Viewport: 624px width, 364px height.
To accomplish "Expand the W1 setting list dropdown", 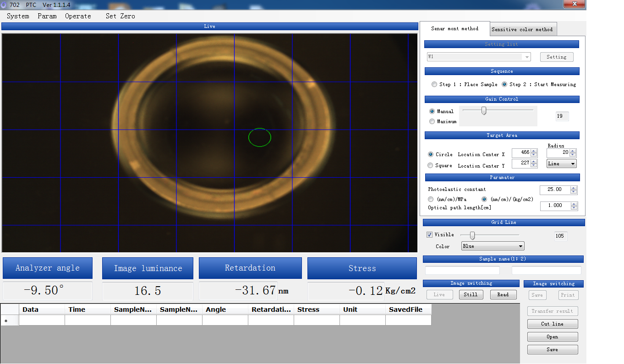I will [x=527, y=57].
